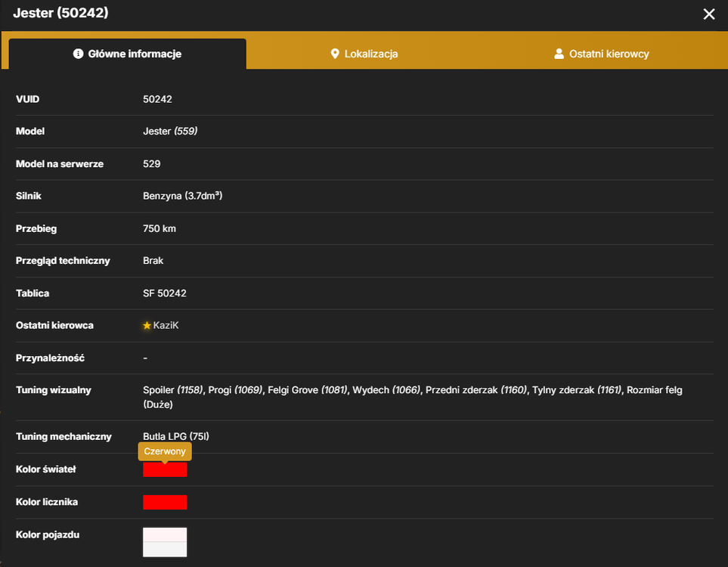The width and height of the screenshot is (728, 567).
Task: Select engine value Benzyna (3.7dm³)
Action: [x=182, y=196]
